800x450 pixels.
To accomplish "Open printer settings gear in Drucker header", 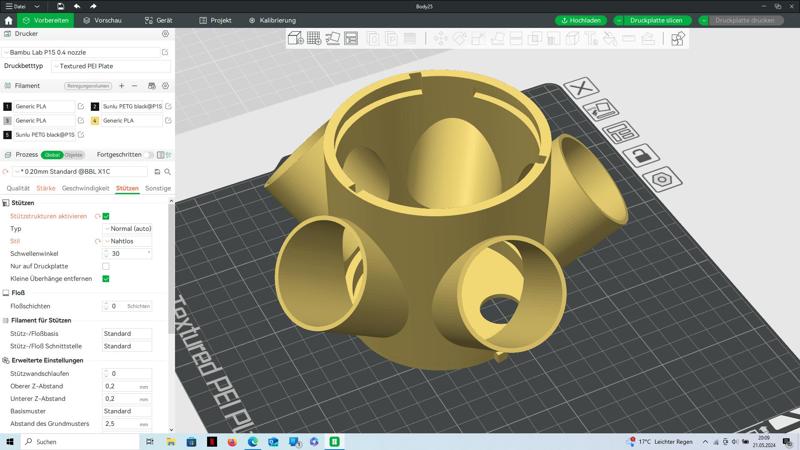I will [x=165, y=34].
